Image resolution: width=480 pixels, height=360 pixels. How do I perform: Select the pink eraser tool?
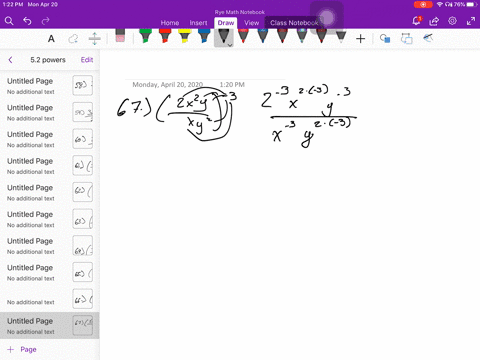[x=120, y=36]
